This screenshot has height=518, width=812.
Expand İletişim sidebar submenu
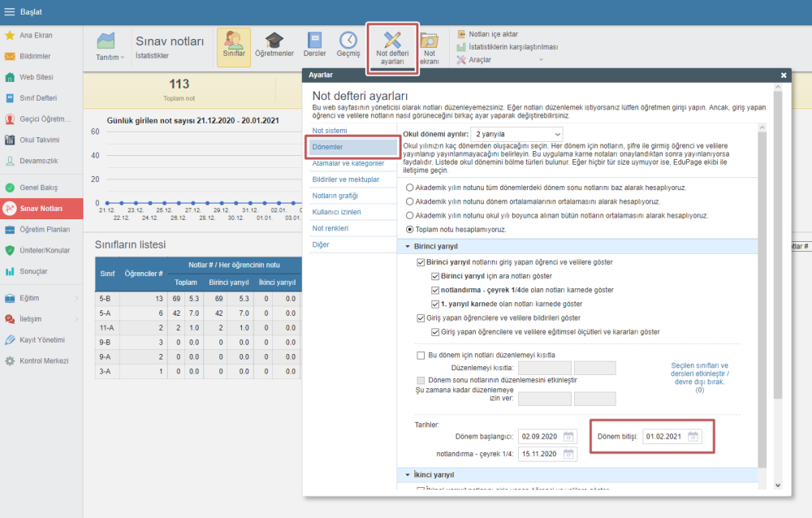pyautogui.click(x=76, y=319)
